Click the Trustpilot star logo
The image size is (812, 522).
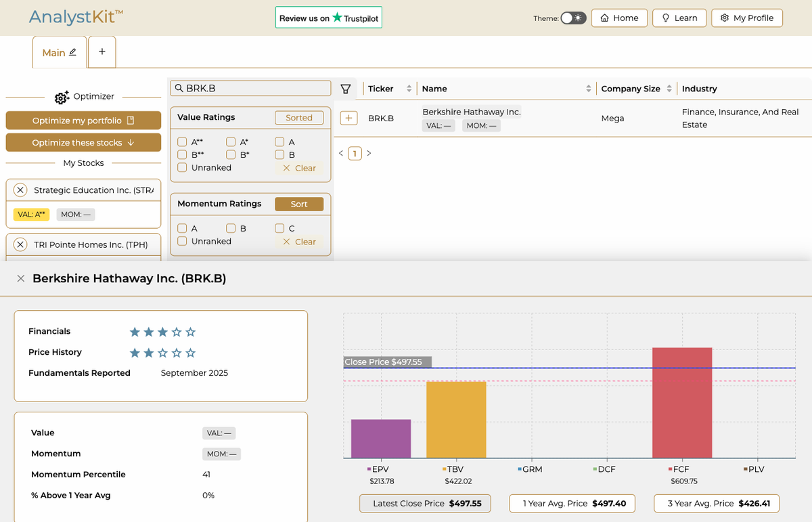click(x=337, y=18)
